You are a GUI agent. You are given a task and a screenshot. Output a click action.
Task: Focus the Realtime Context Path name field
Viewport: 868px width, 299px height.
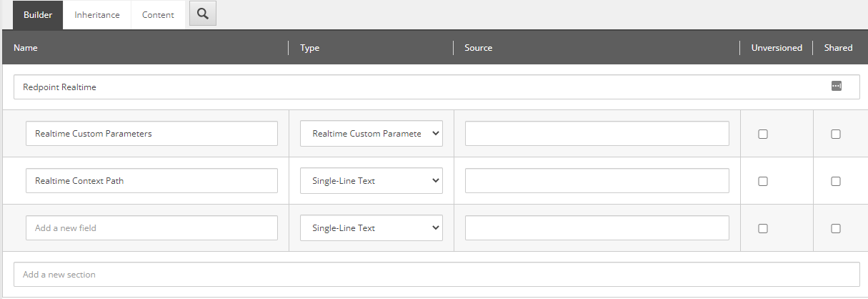(x=151, y=181)
